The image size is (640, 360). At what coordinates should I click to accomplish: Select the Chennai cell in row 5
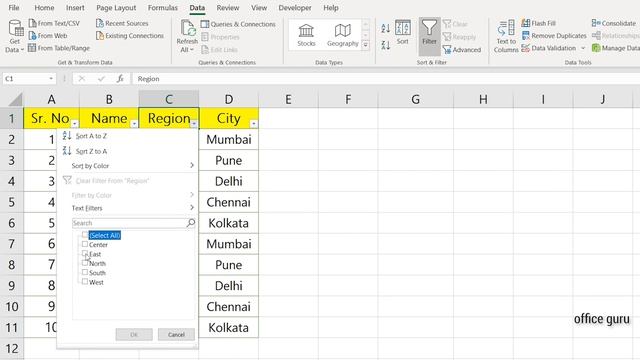[x=229, y=202]
